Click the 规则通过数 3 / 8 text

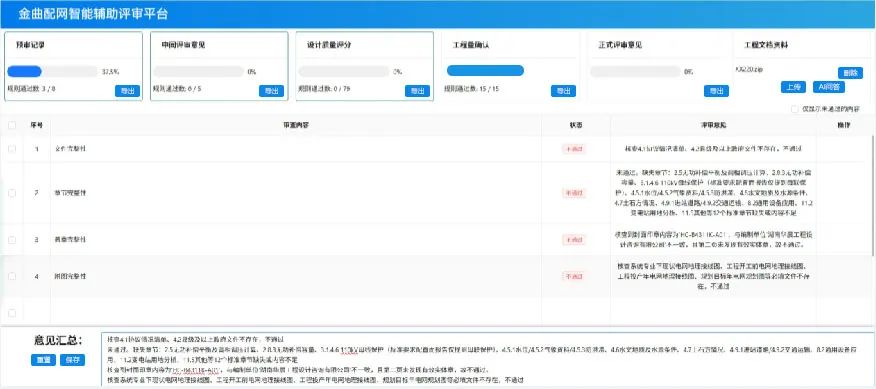[x=31, y=88]
